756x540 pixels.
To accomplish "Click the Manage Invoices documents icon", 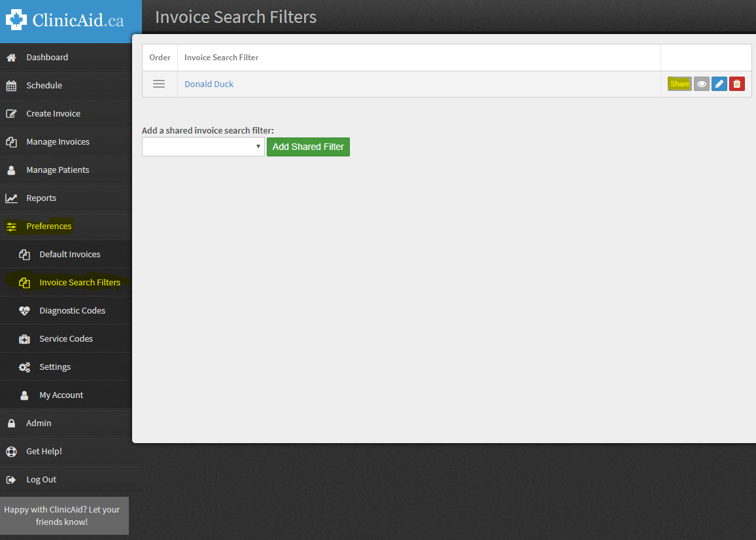I will [x=12, y=142].
